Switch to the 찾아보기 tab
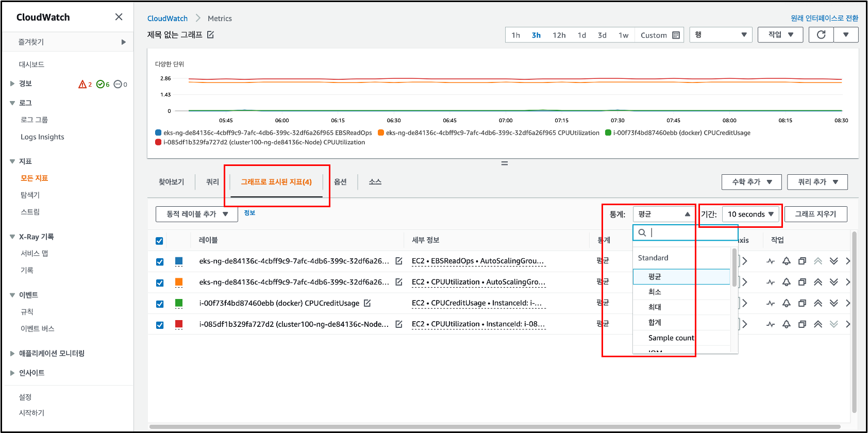Screen dimensions: 868x433 coord(171,182)
